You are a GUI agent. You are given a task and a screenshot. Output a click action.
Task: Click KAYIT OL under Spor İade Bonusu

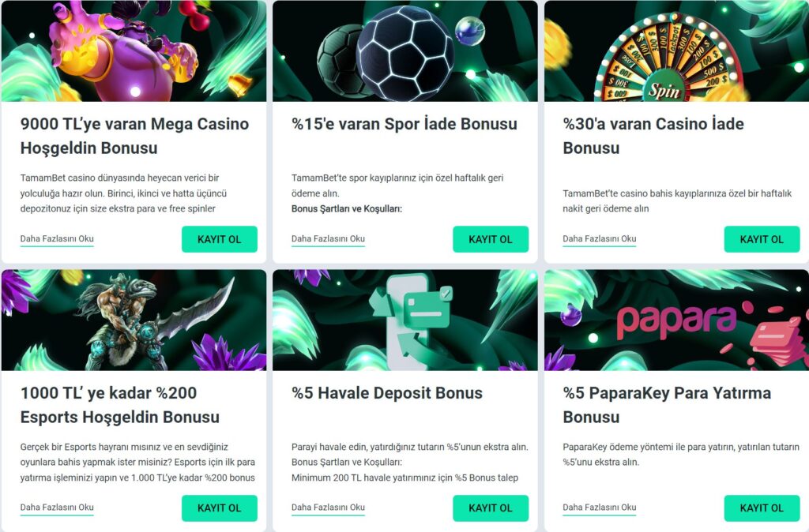491,239
